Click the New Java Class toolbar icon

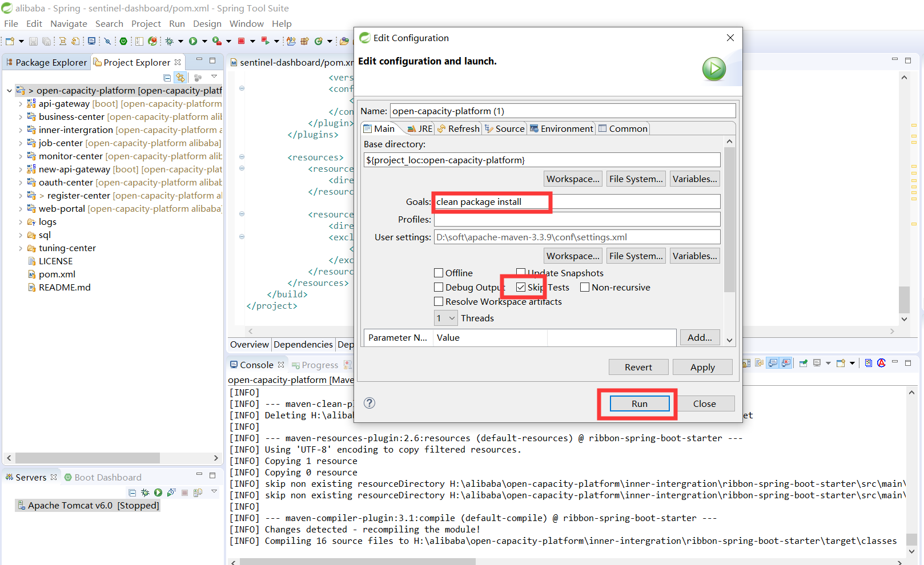point(319,41)
